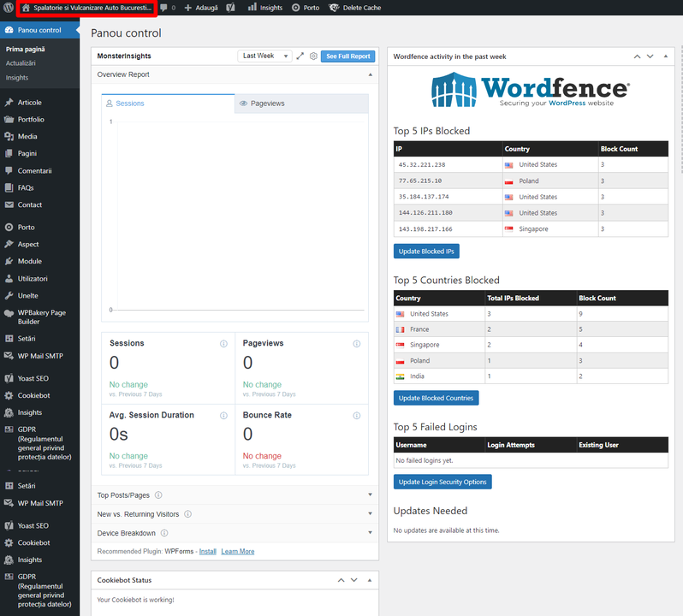
Task: Click the first Cookiebot gear icon
Action: pyautogui.click(x=9, y=395)
